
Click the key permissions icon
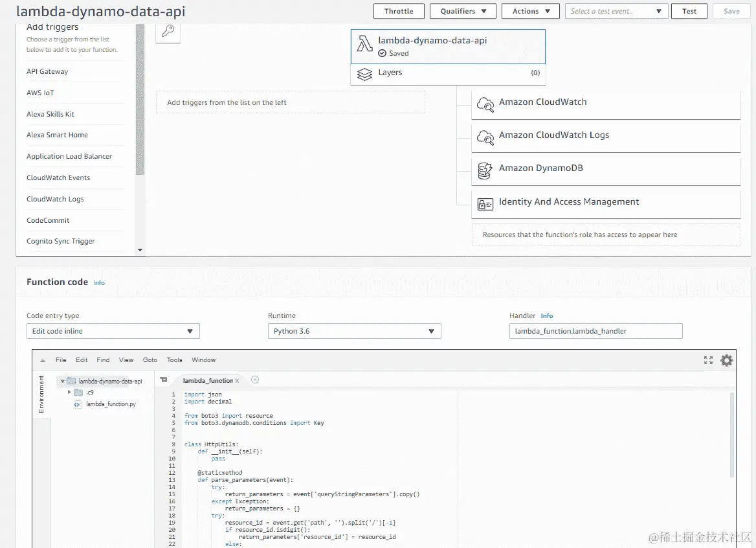coord(168,31)
